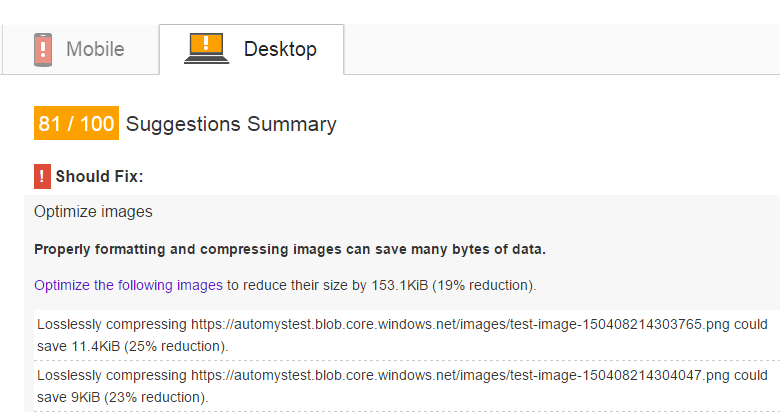Image resolution: width=780 pixels, height=412 pixels.
Task: Click the red phone icon on Mobile tab
Action: tap(43, 49)
